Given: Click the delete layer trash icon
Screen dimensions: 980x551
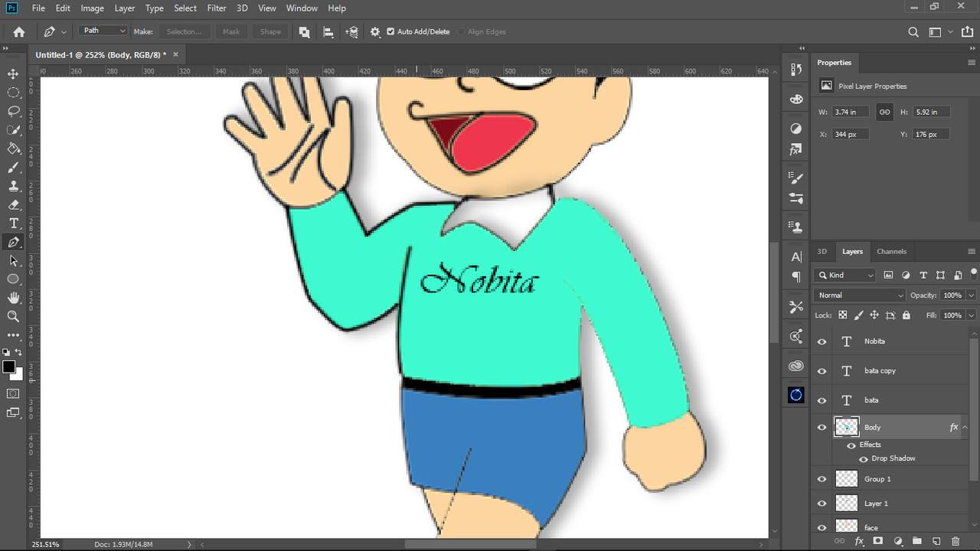Looking at the screenshot, I should [x=955, y=541].
